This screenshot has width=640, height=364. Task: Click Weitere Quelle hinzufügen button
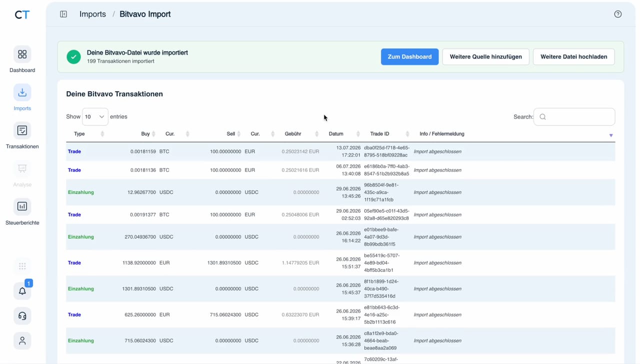[485, 56]
